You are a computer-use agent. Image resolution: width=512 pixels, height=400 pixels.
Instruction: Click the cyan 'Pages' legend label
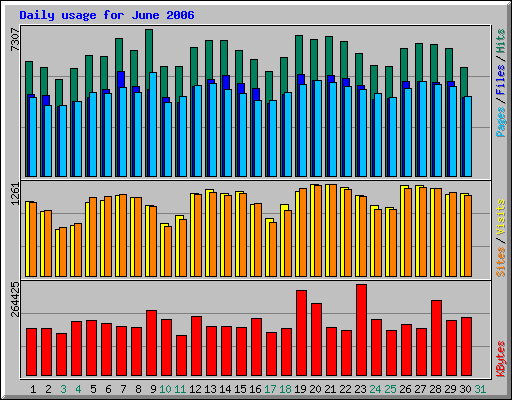[x=501, y=122]
